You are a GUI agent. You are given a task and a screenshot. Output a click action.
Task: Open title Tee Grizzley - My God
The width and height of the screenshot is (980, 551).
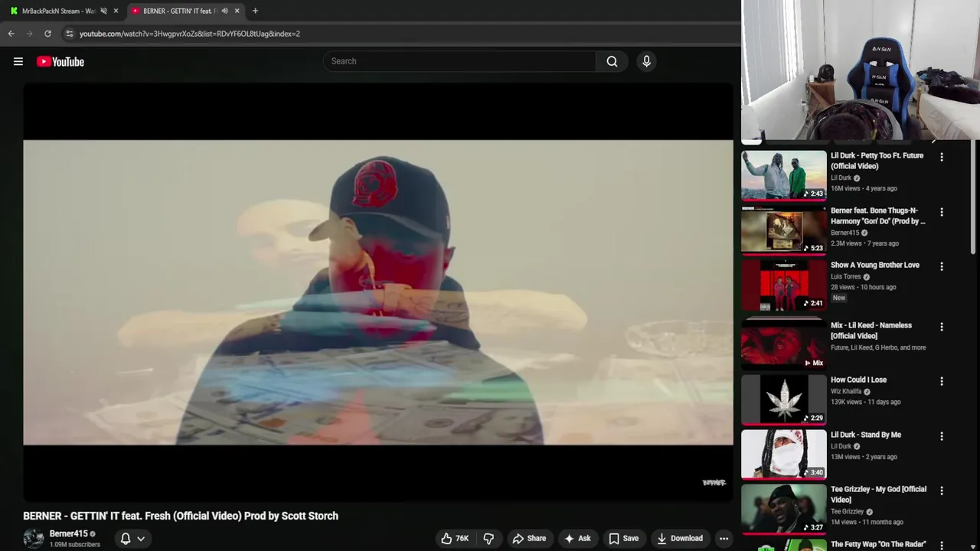(x=878, y=494)
